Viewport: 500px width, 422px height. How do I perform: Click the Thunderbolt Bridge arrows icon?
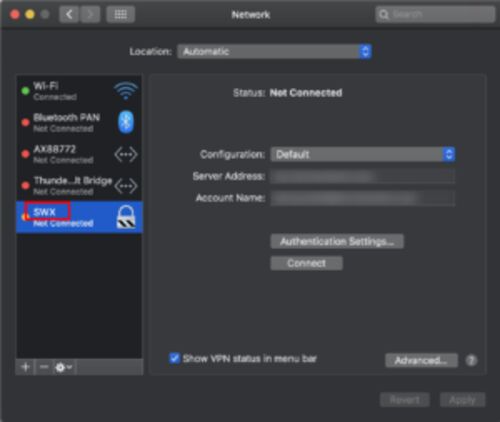126,186
